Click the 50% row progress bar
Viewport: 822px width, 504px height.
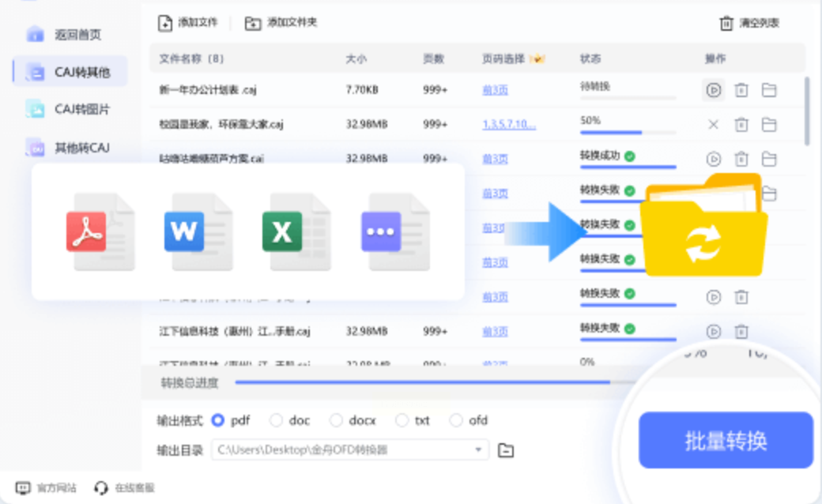click(628, 133)
